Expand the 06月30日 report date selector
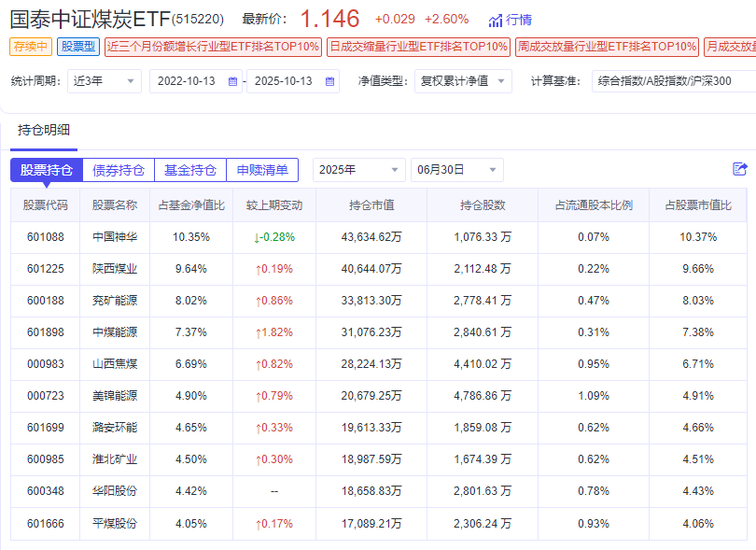This screenshot has height=550, width=756. click(x=456, y=170)
